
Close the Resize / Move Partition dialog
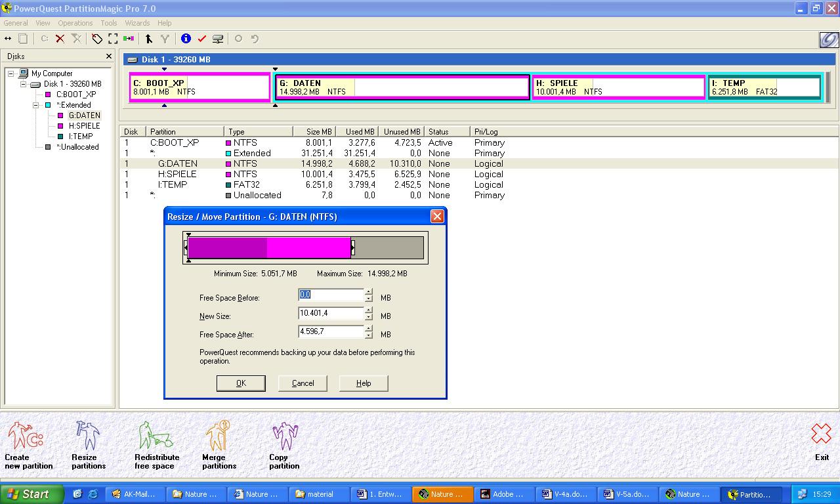[437, 217]
